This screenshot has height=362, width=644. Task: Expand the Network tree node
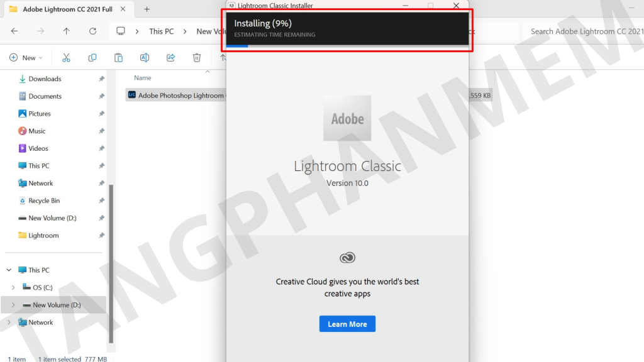(9, 322)
